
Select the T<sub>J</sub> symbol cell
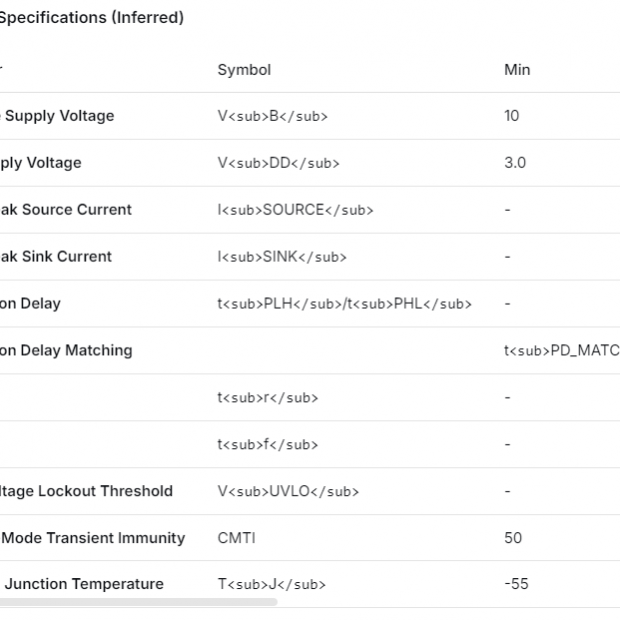point(271,584)
